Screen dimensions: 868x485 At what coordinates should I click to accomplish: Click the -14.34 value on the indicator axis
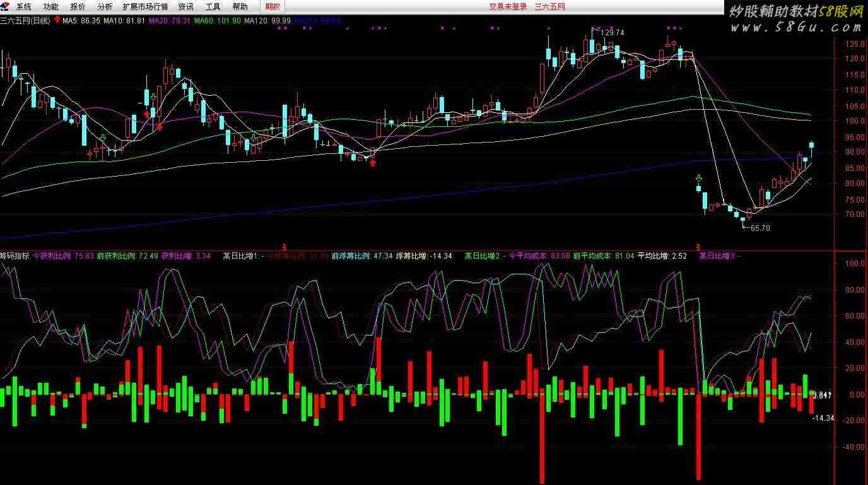point(823,418)
